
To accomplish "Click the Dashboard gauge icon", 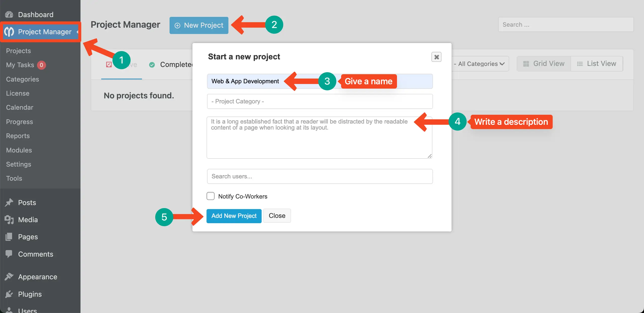I will point(9,15).
